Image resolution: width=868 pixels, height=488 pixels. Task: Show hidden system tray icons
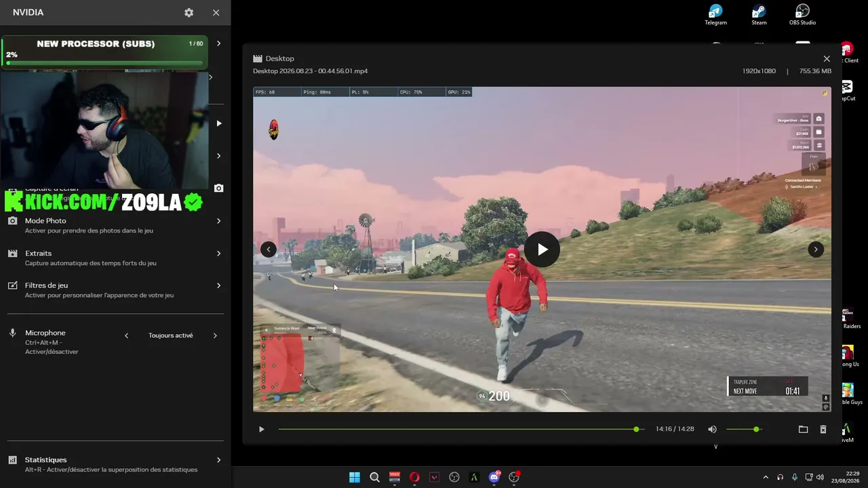(x=766, y=477)
